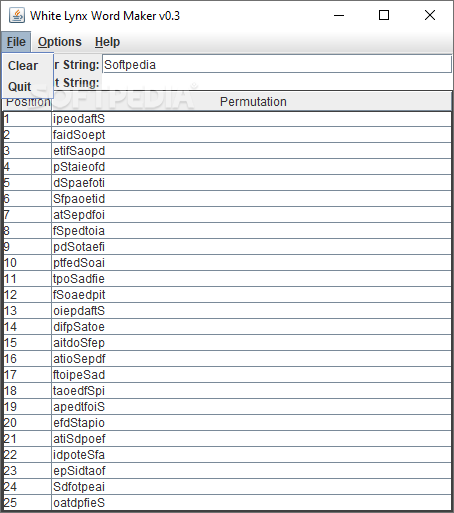Close the Word Maker window

[430, 15]
